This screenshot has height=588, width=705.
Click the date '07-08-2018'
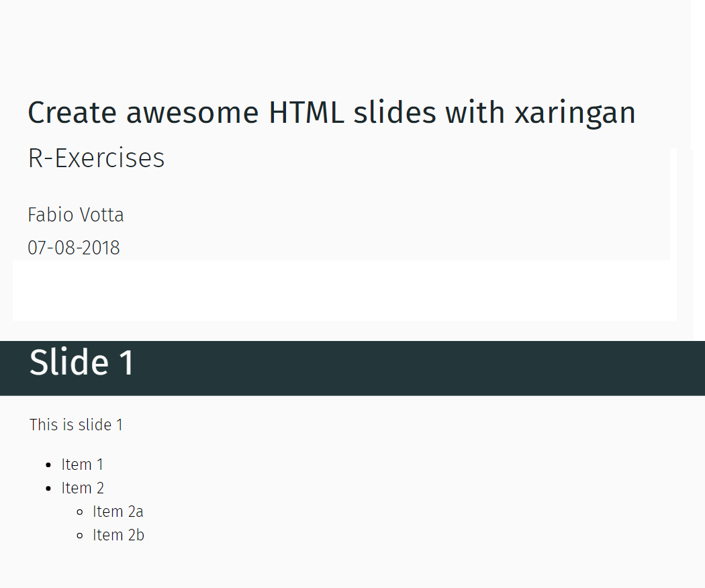[x=74, y=248]
